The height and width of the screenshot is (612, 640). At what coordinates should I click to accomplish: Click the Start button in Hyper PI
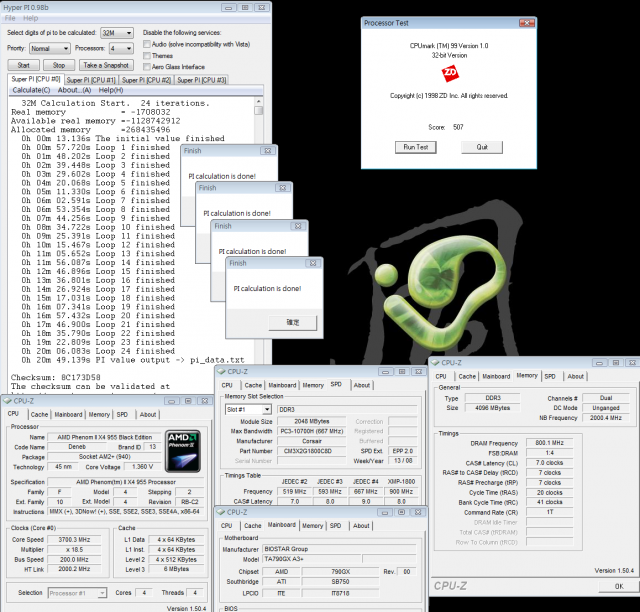pos(24,65)
